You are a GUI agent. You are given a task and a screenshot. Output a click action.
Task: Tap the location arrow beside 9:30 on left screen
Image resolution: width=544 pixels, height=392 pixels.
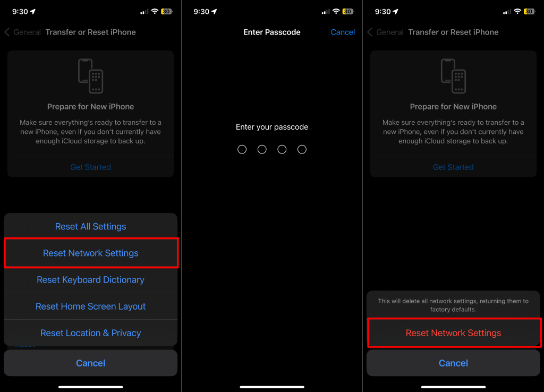pyautogui.click(x=33, y=12)
